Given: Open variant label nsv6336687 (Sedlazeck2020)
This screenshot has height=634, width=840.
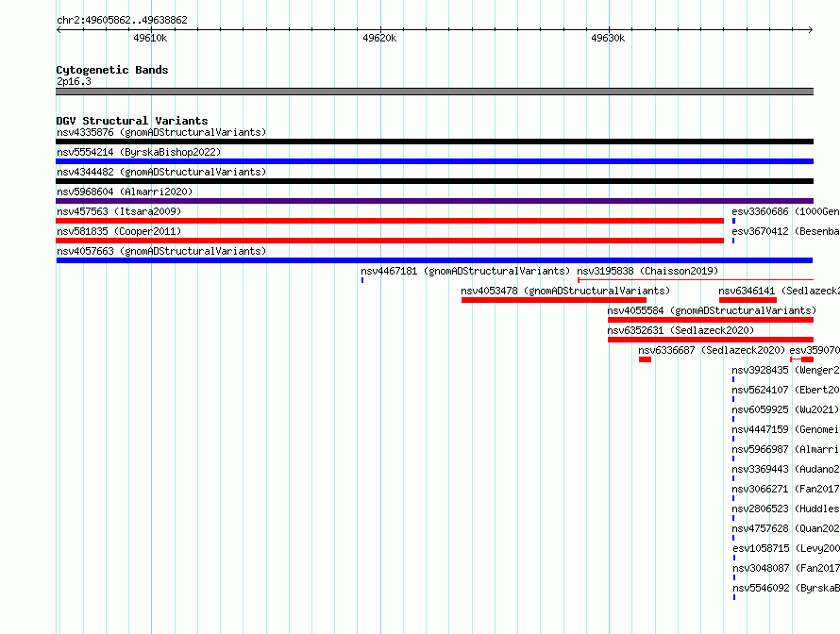Looking at the screenshot, I should [x=712, y=350].
